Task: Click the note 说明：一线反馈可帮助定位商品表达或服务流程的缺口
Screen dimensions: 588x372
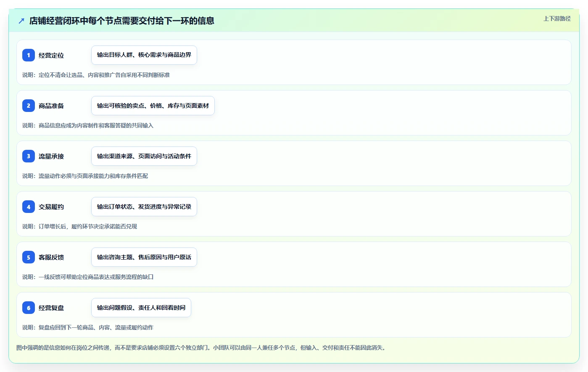Action: point(88,277)
